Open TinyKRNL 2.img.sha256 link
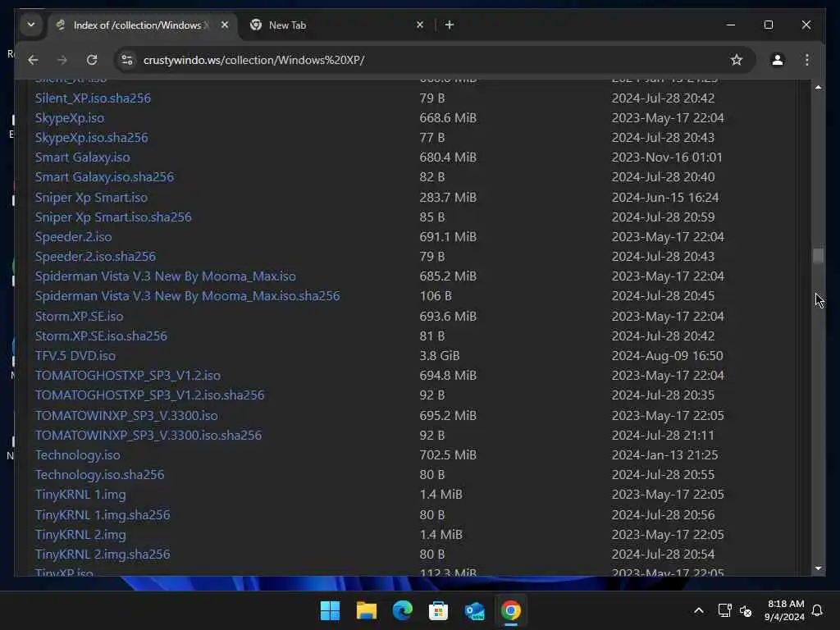Image resolution: width=840 pixels, height=630 pixels. [x=103, y=555]
